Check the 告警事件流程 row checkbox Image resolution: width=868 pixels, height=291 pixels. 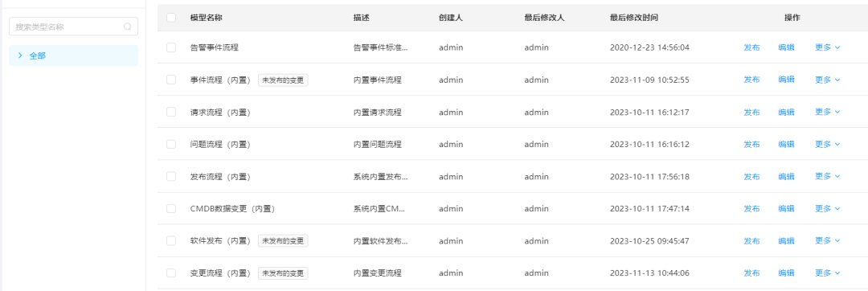(171, 47)
